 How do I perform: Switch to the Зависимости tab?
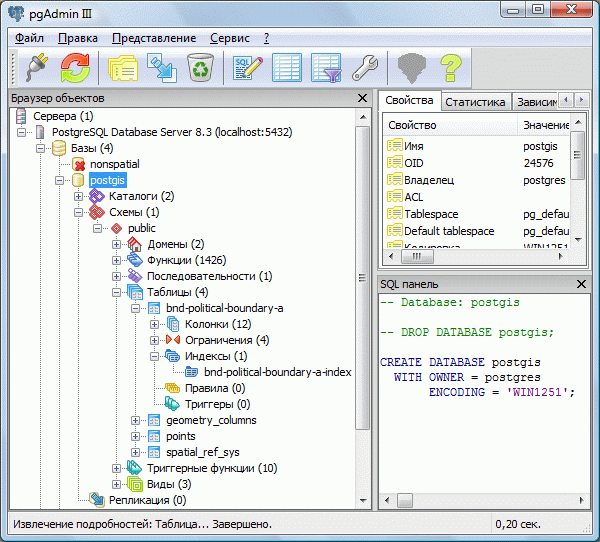click(x=536, y=102)
